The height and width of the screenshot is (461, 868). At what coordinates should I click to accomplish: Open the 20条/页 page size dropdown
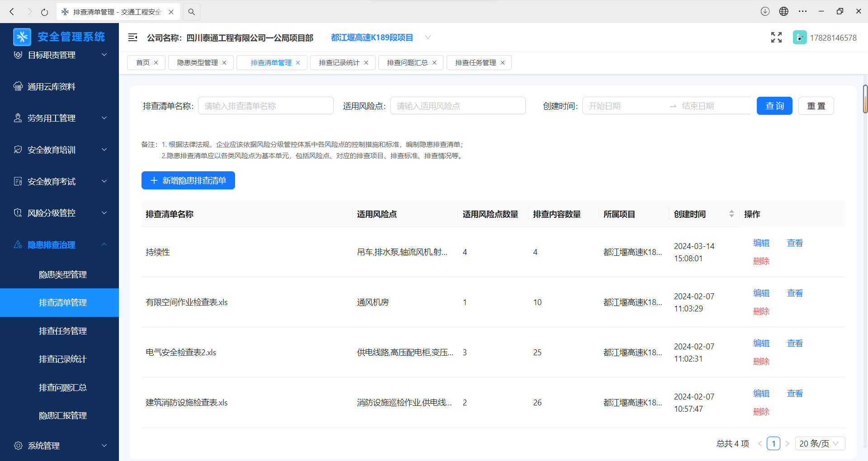820,443
